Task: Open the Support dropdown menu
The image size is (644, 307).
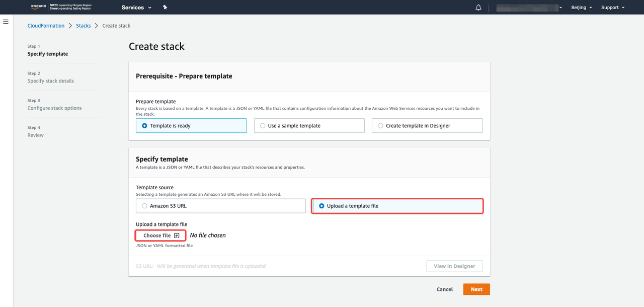Action: click(x=612, y=8)
